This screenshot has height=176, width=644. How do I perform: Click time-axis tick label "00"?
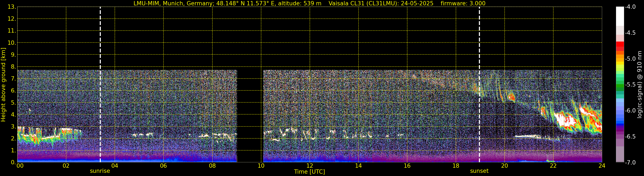20,166
